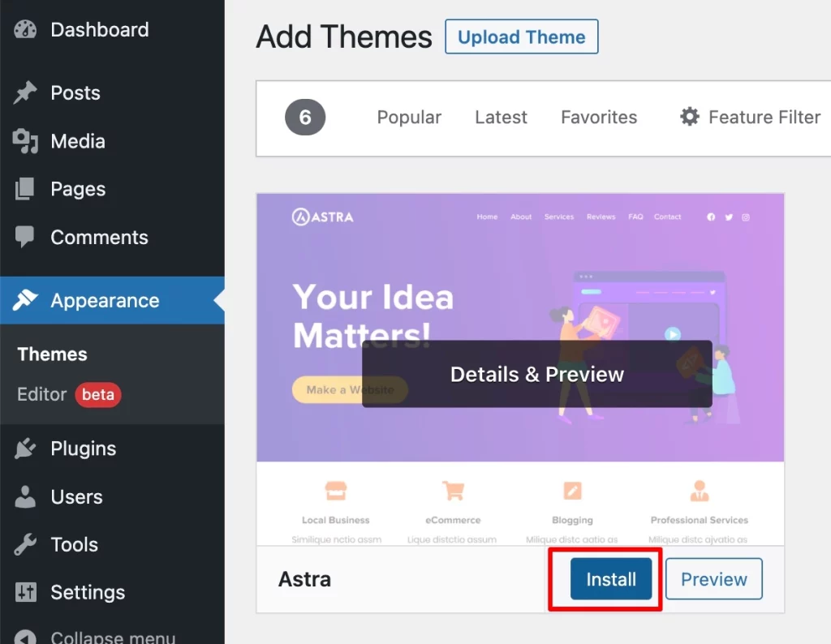Open the Favorites tab

(x=598, y=117)
